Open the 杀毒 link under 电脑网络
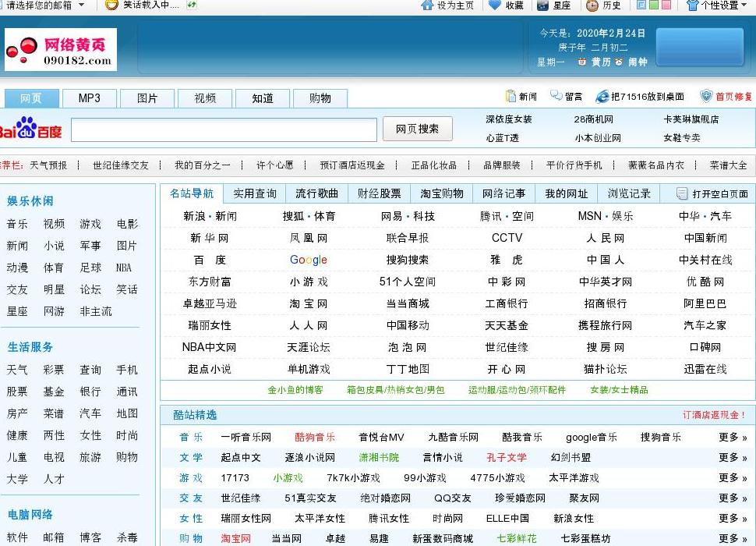This screenshot has width=756, height=546. coord(127,537)
